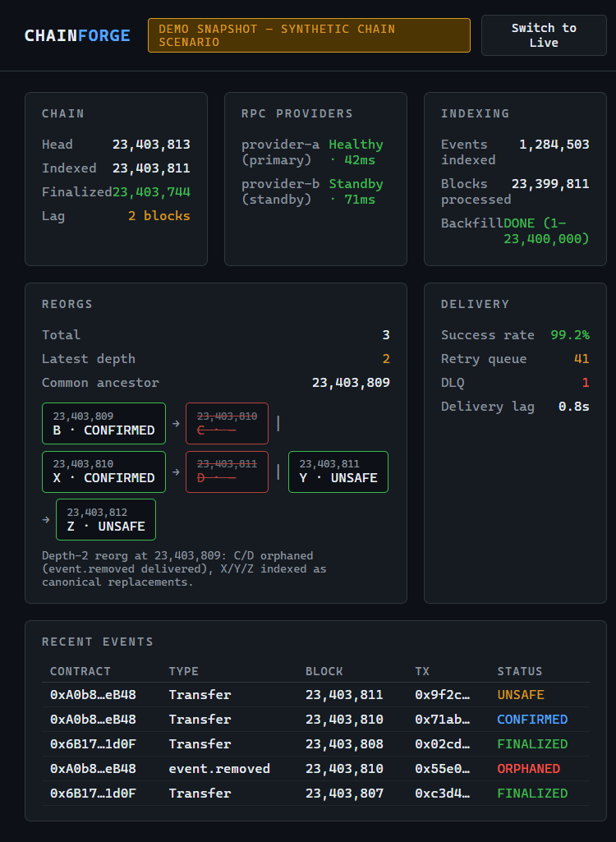Click the Healthy · 42ms status
This screenshot has width=616, height=842.
click(356, 153)
